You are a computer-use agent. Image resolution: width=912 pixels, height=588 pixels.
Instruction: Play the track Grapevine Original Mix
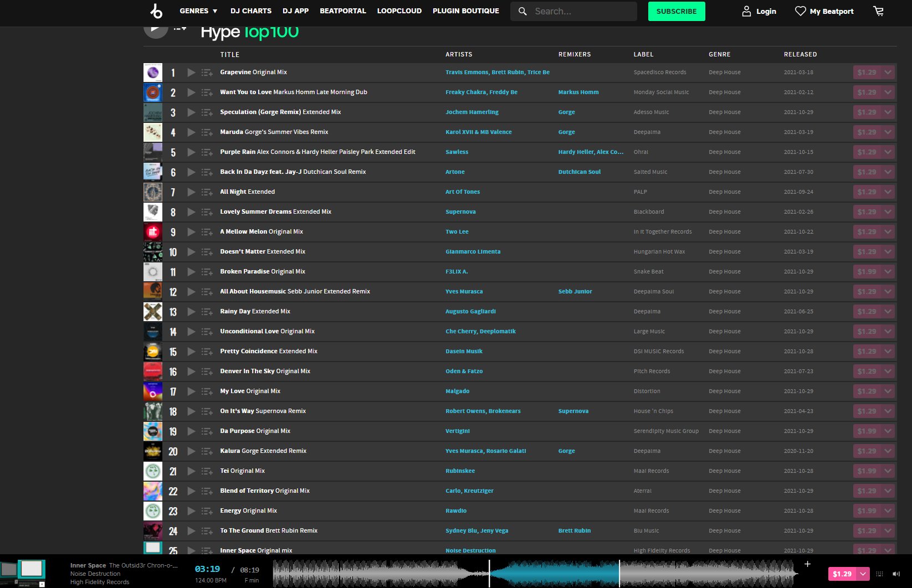[x=191, y=73]
